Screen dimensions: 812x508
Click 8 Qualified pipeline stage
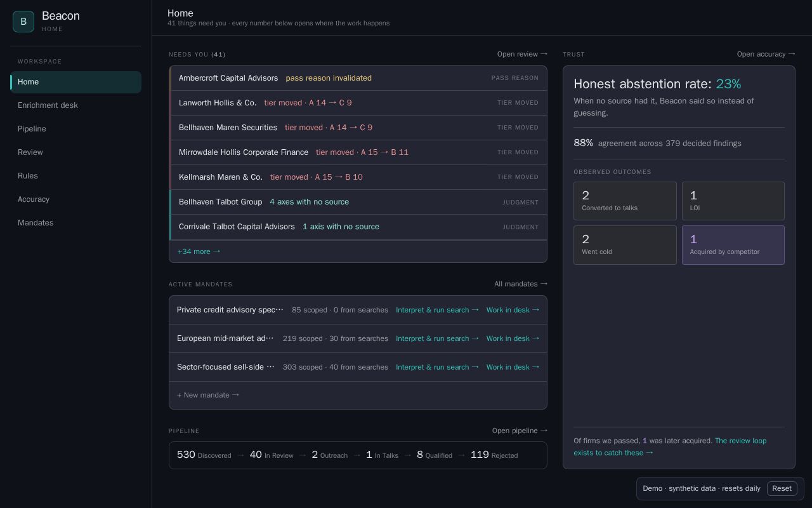point(435,455)
